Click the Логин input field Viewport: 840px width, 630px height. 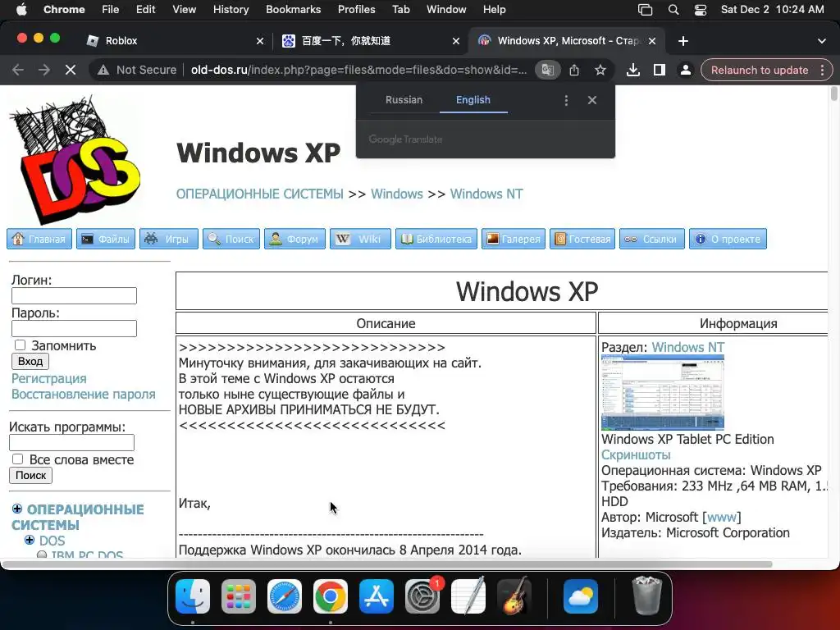pyautogui.click(x=74, y=295)
